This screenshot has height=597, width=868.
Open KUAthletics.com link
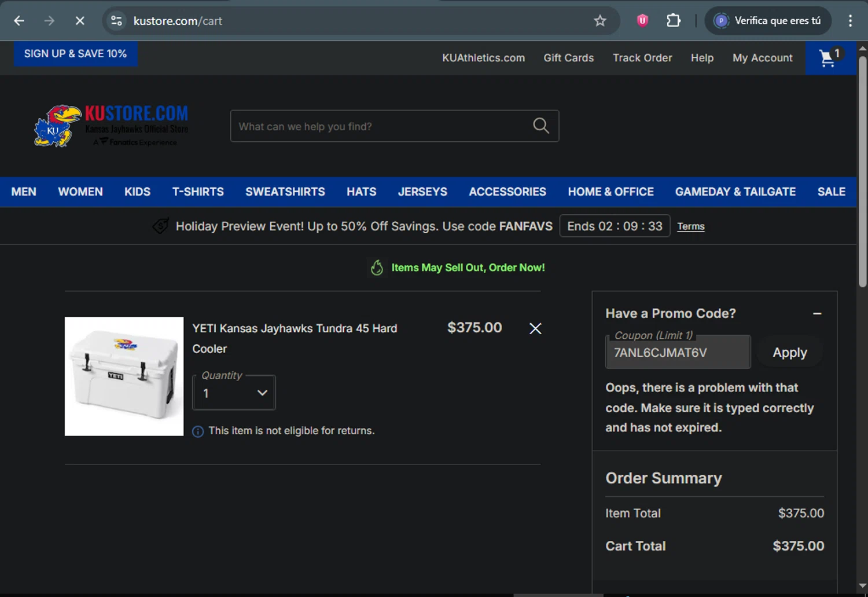[484, 58]
